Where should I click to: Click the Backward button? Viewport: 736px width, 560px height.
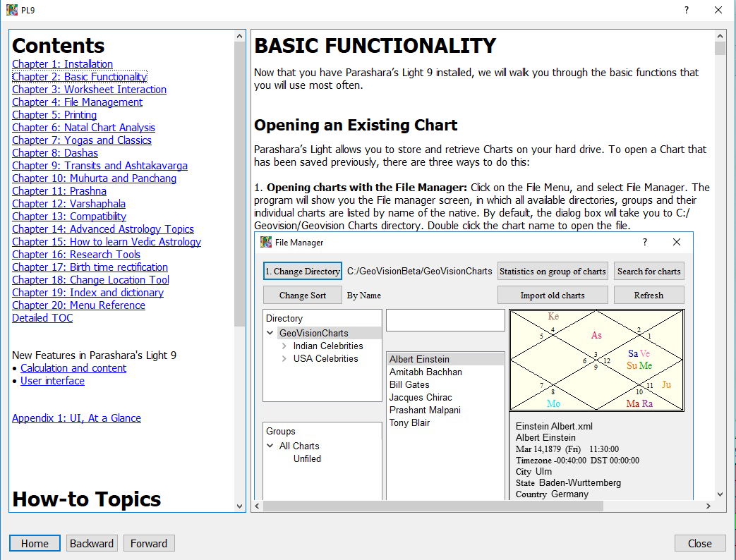pyautogui.click(x=92, y=543)
